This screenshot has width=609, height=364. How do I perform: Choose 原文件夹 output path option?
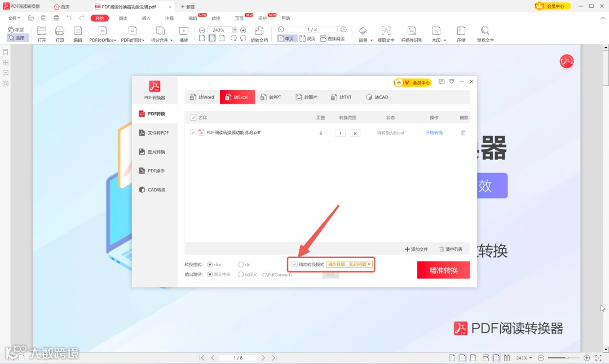[x=210, y=274]
